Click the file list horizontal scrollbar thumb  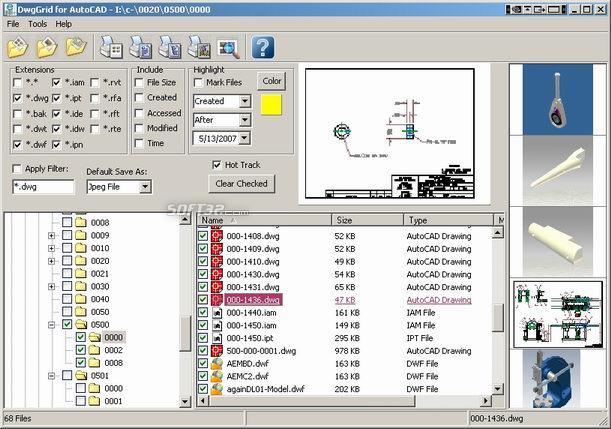coord(312,401)
